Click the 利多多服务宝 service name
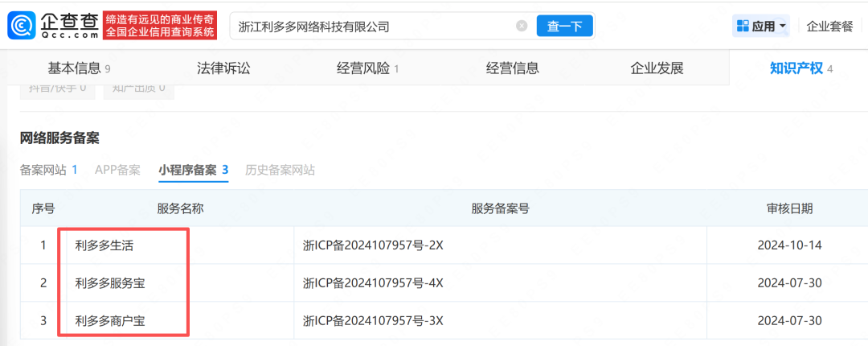Screen dimensions: 868x346 tap(110, 282)
